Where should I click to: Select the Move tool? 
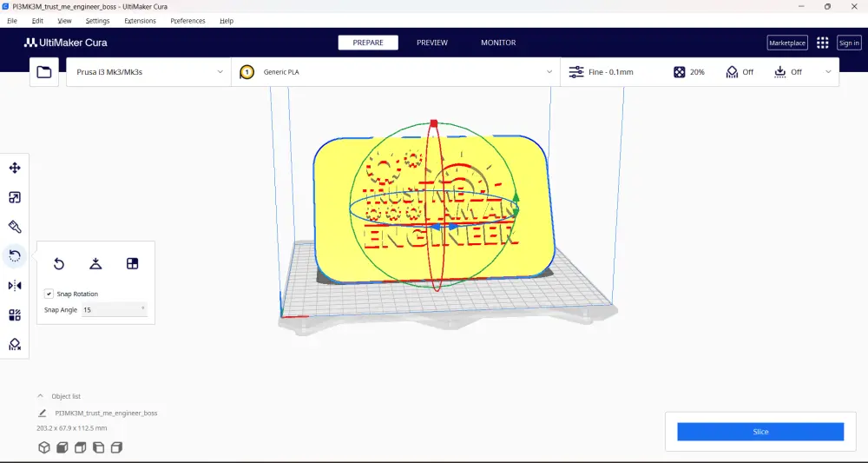coord(15,168)
